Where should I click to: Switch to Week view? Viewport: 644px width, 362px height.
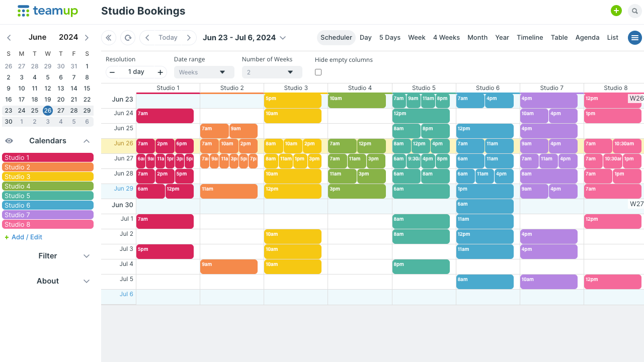(x=417, y=38)
